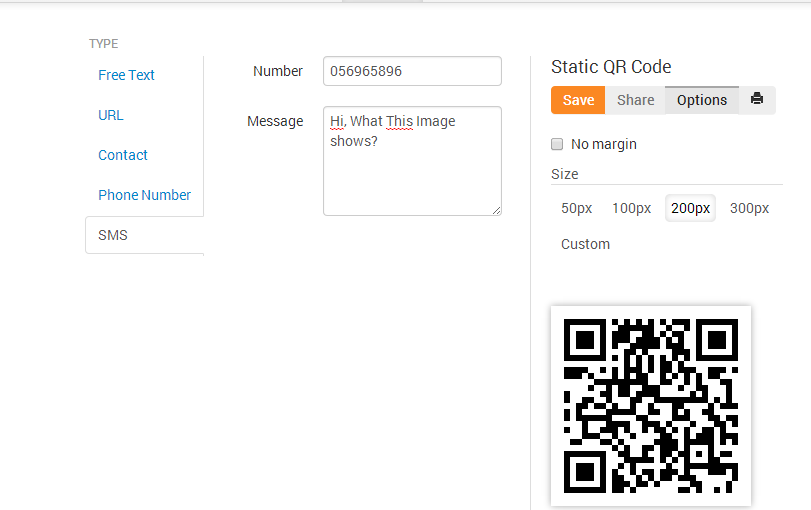This screenshot has width=811, height=510.
Task: Select the SMS type tab
Action: tap(145, 235)
